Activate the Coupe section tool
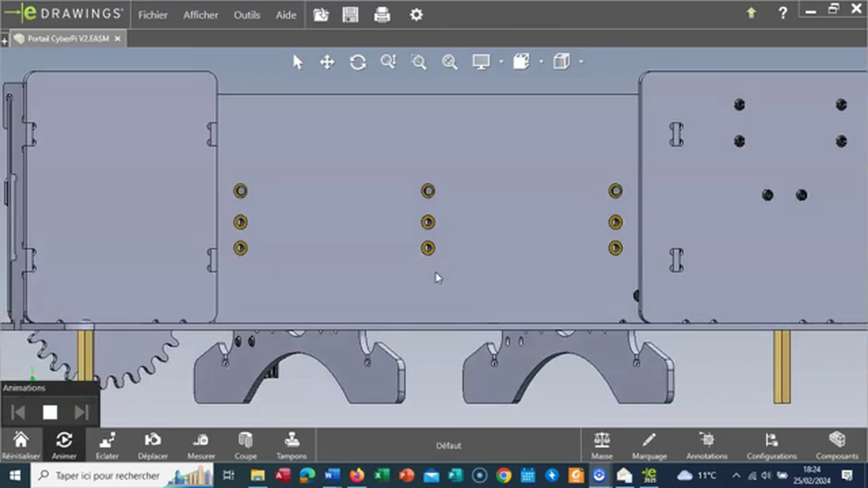Viewport: 868px width, 488px height. tap(245, 445)
